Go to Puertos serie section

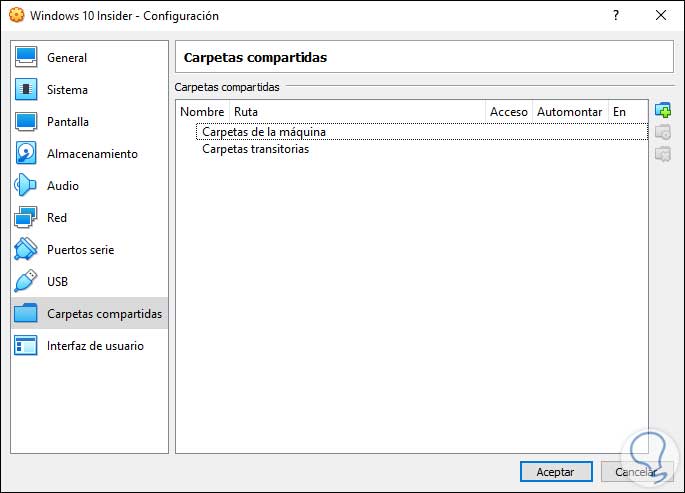coord(80,250)
